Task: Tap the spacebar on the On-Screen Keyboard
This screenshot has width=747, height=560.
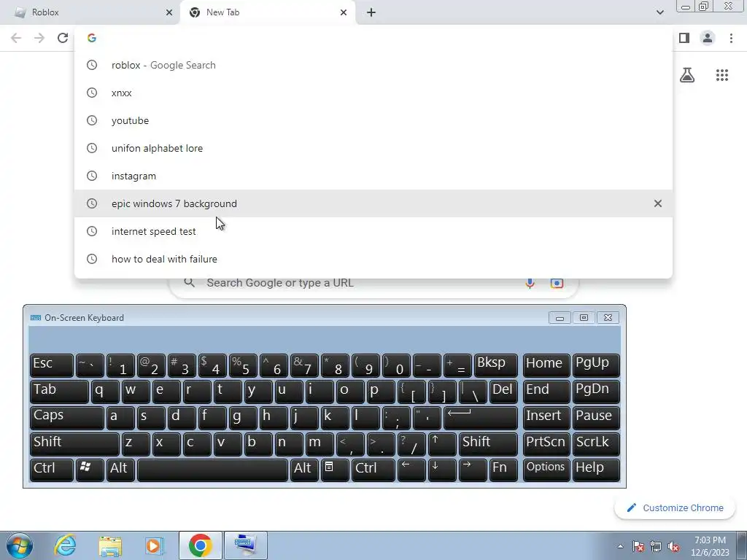Action: coord(212,470)
